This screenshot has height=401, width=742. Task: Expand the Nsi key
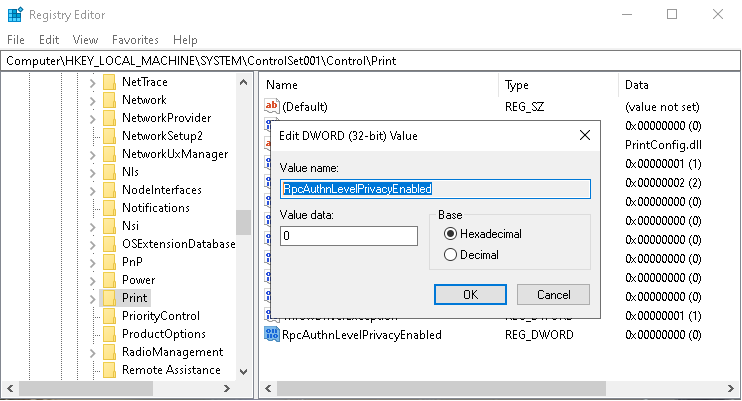[x=92, y=227]
